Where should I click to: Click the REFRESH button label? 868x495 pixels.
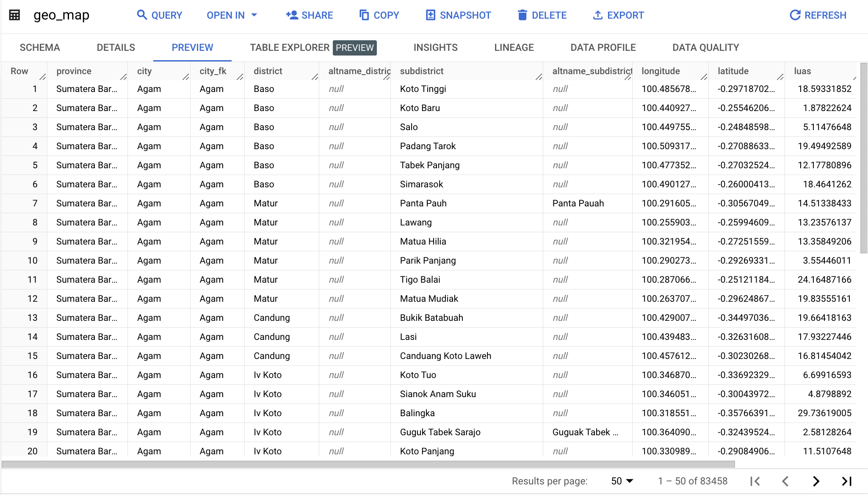coord(825,15)
